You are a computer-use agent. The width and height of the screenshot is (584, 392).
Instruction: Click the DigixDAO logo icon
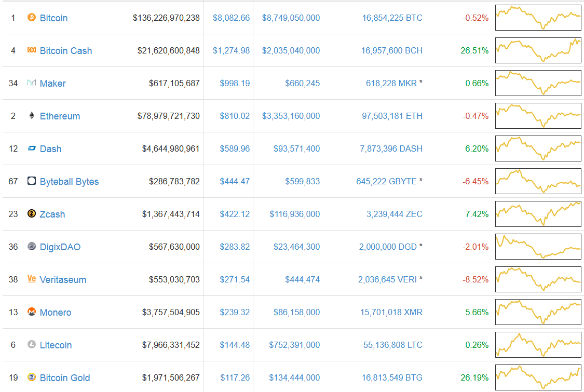click(x=32, y=246)
